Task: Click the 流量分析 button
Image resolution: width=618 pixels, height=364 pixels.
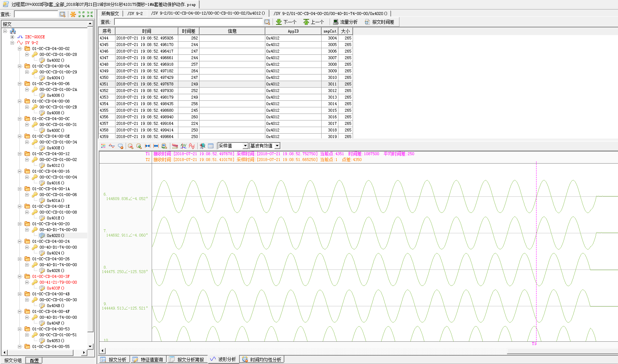Action: [x=345, y=22]
